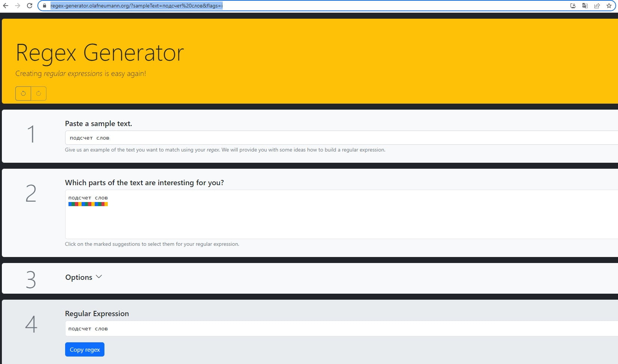618x364 pixels.
Task: Click the install app icon in address bar
Action: tap(573, 6)
